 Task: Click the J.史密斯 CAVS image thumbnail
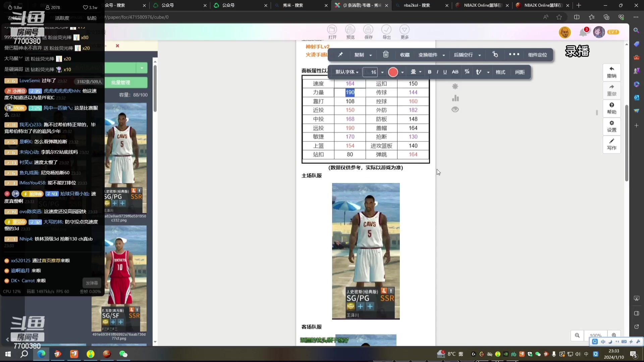(125, 158)
